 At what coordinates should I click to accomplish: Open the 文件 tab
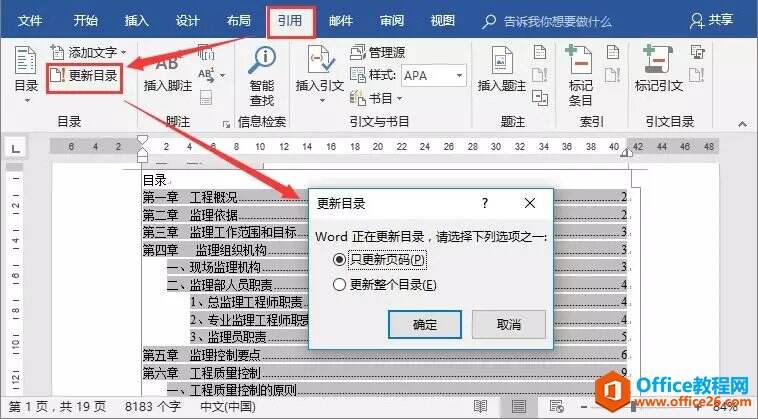29,20
